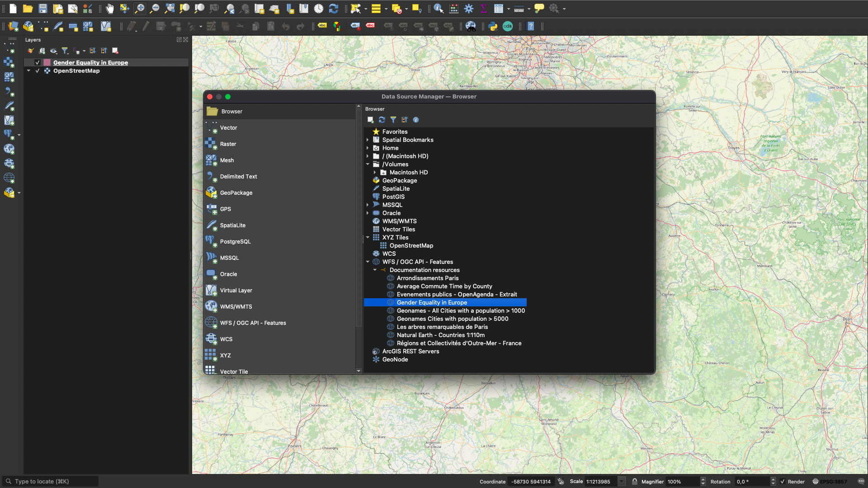The height and width of the screenshot is (488, 868).
Task: Open the Python console icon
Action: pyautogui.click(x=493, y=27)
